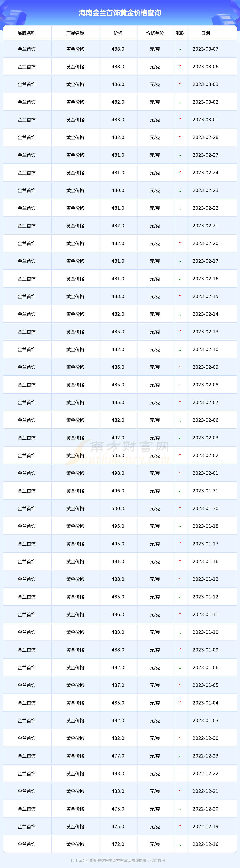Image resolution: width=240 pixels, height=868 pixels.
Task: Click the down arrow for 2023-02-06
Action: (x=180, y=420)
